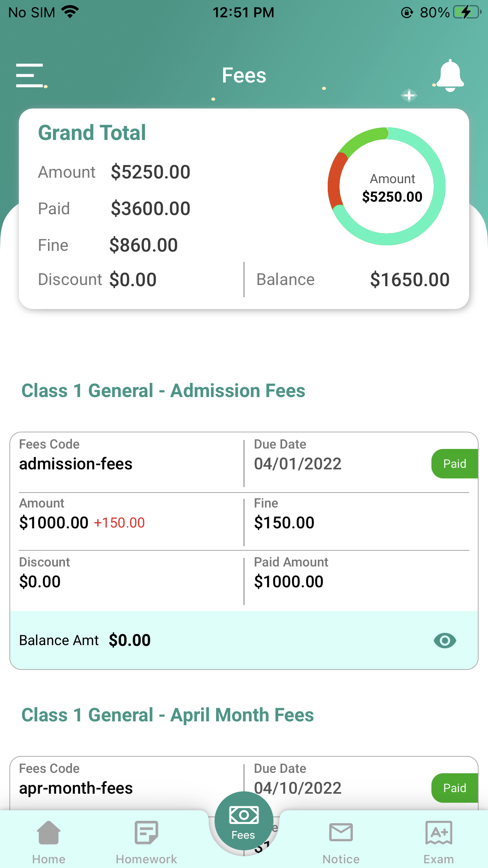Tap the Grand Total card title
The image size is (488, 868).
click(92, 133)
